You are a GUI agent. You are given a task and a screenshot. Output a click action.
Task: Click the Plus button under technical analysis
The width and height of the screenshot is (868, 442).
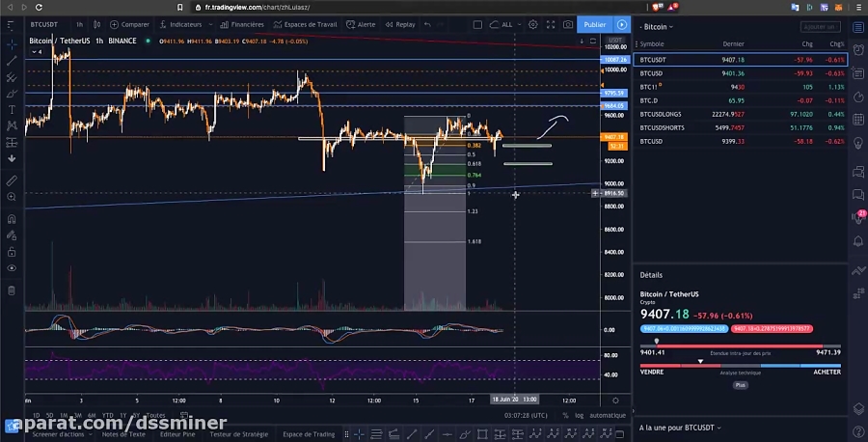(741, 385)
